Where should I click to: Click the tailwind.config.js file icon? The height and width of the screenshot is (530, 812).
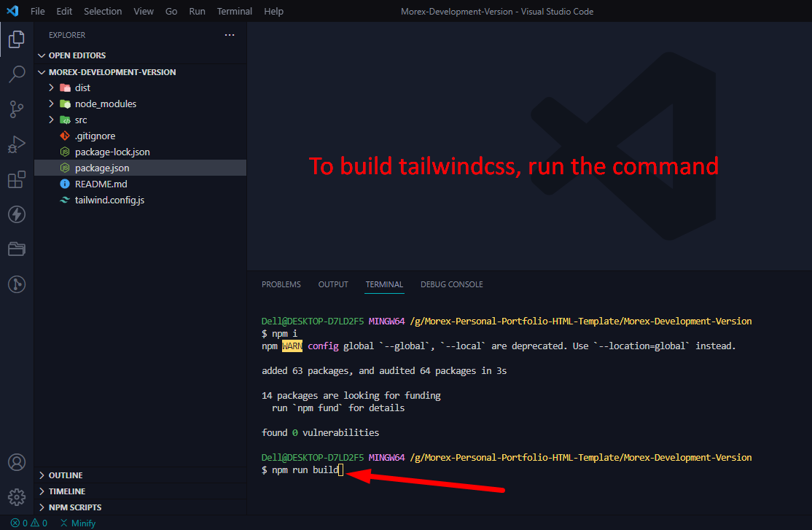coord(65,200)
